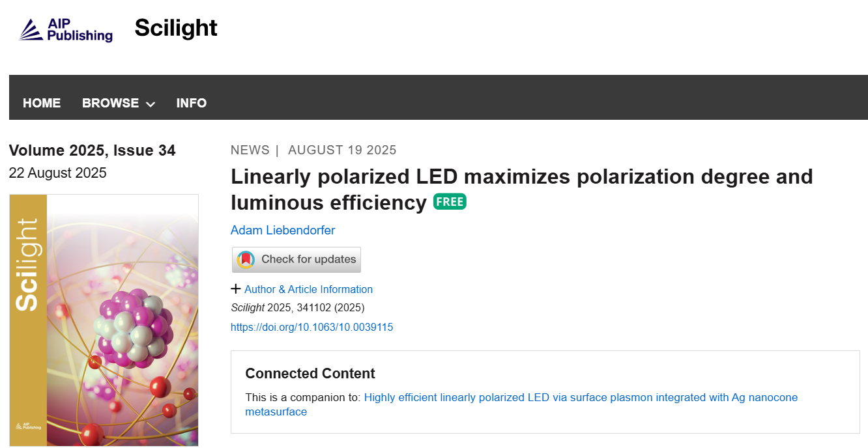Click the NEWS category label
This screenshot has height=448, width=868.
point(250,150)
